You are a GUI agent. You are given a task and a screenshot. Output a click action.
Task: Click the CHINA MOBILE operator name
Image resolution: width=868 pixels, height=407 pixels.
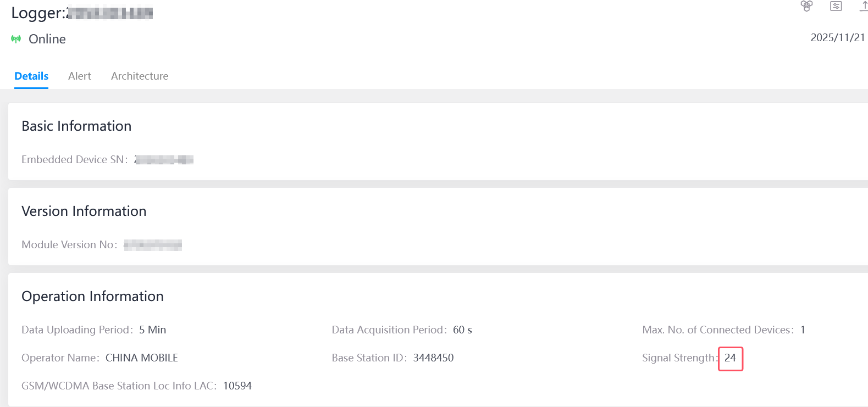click(x=142, y=358)
